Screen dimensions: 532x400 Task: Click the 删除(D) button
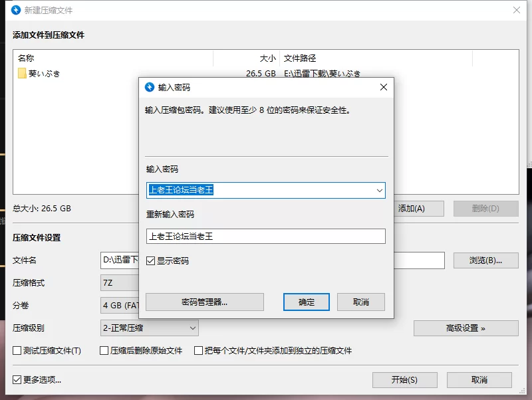(486, 209)
